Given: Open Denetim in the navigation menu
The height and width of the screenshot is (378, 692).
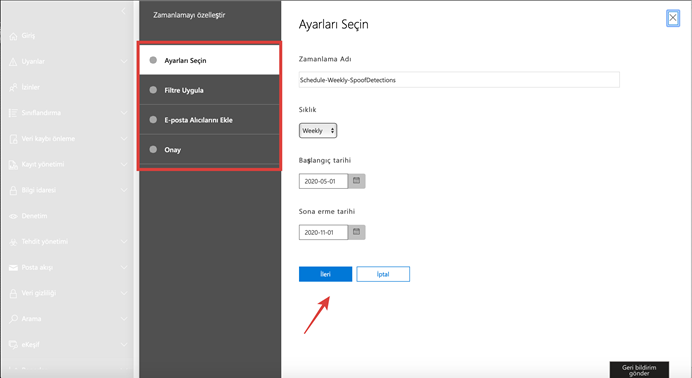Looking at the screenshot, I should tap(34, 216).
